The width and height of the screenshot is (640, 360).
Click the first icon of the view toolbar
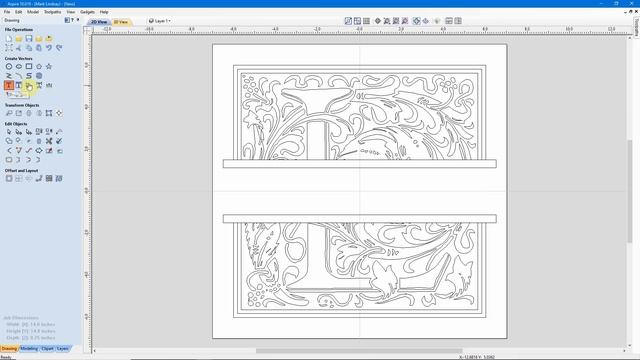348,21
